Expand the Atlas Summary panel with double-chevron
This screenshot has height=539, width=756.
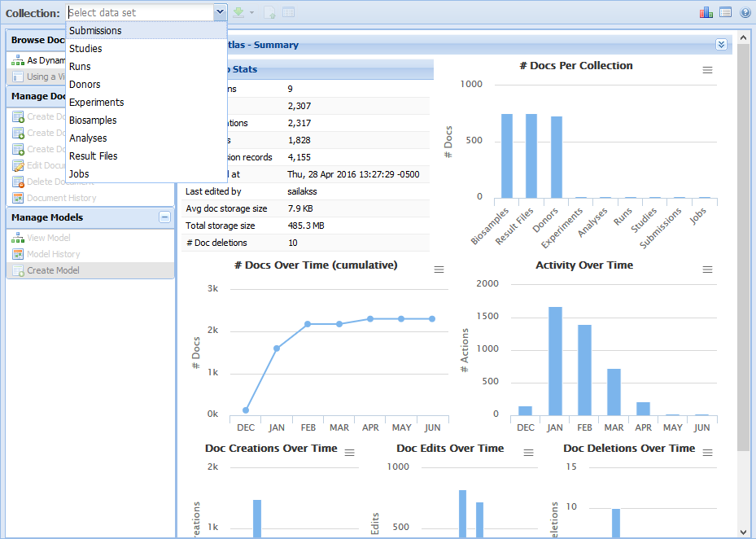[x=720, y=45]
